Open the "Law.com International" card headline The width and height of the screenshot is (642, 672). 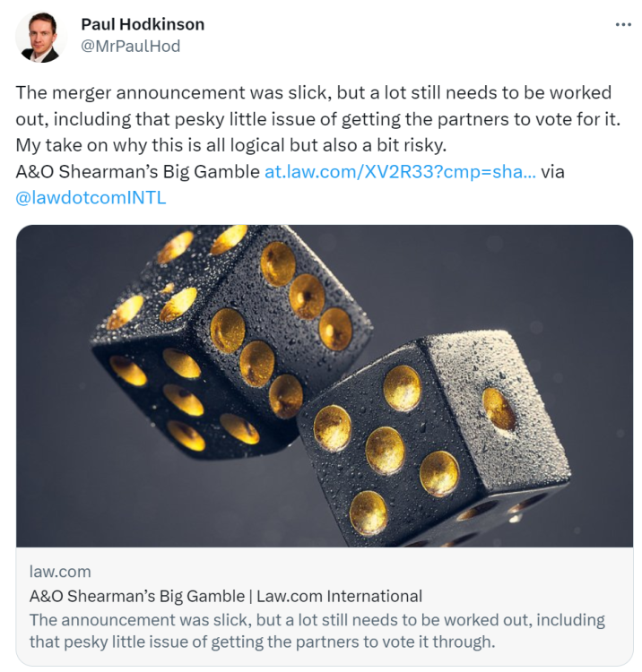(x=225, y=596)
